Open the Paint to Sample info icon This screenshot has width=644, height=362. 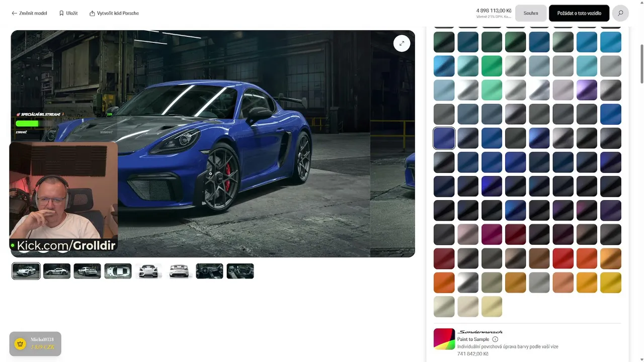[x=495, y=339]
